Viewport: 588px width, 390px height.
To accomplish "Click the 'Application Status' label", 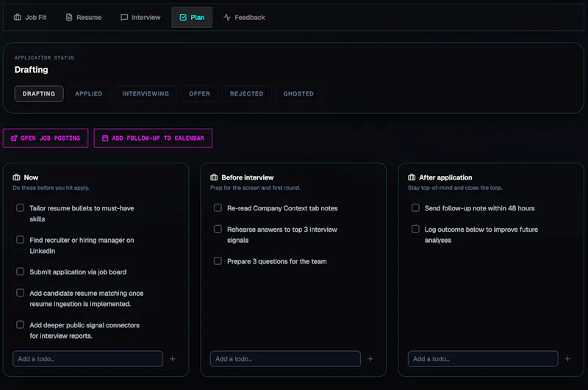I will click(44, 58).
